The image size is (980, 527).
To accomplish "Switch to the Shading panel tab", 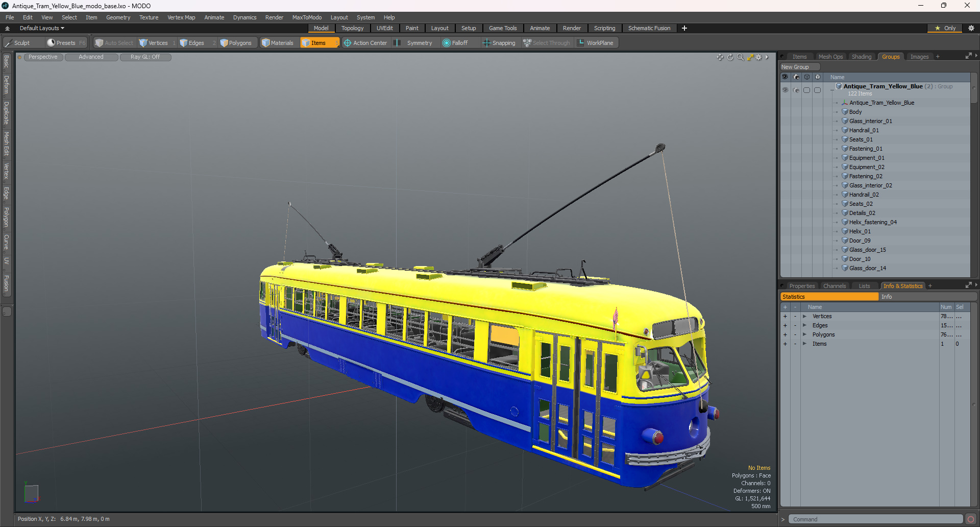I will click(862, 57).
